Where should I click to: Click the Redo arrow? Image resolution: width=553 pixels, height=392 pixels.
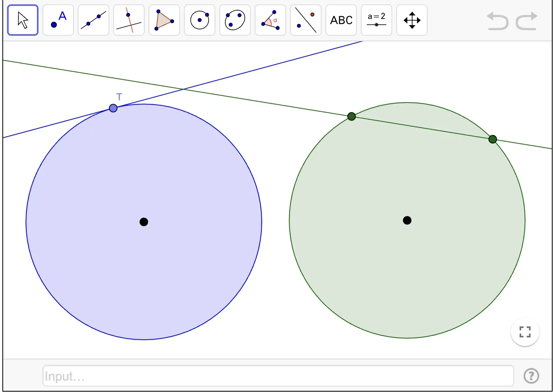[526, 21]
